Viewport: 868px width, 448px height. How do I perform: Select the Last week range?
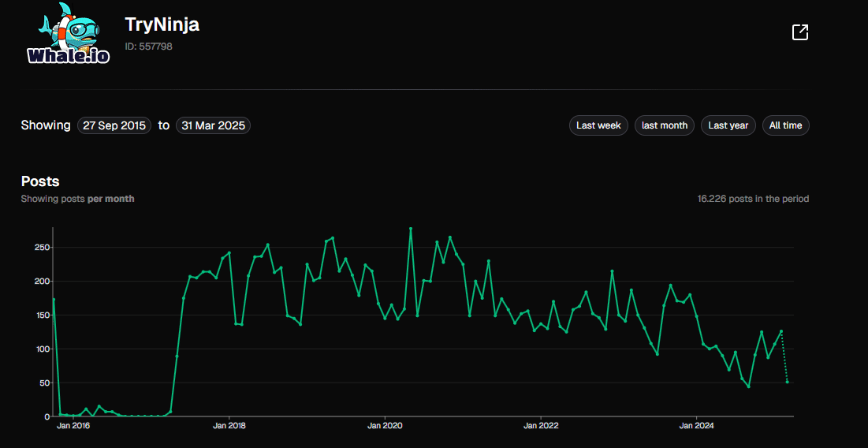[598, 125]
